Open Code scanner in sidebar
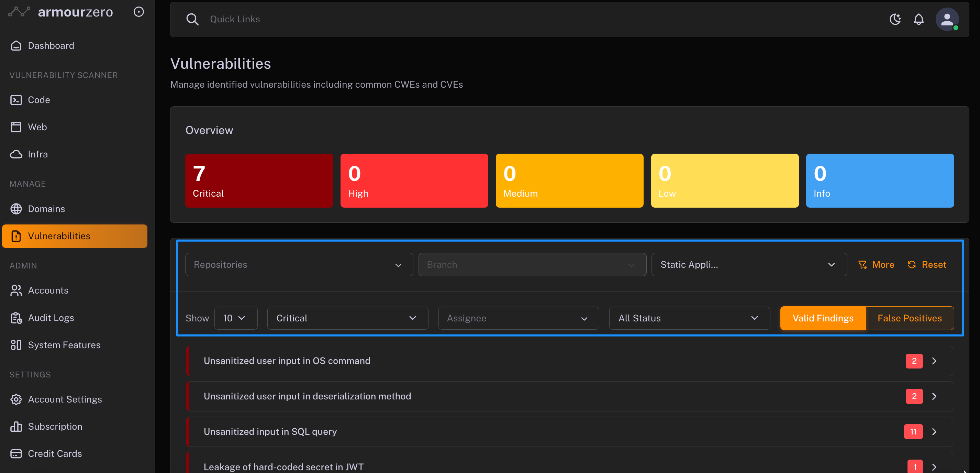 [39, 100]
